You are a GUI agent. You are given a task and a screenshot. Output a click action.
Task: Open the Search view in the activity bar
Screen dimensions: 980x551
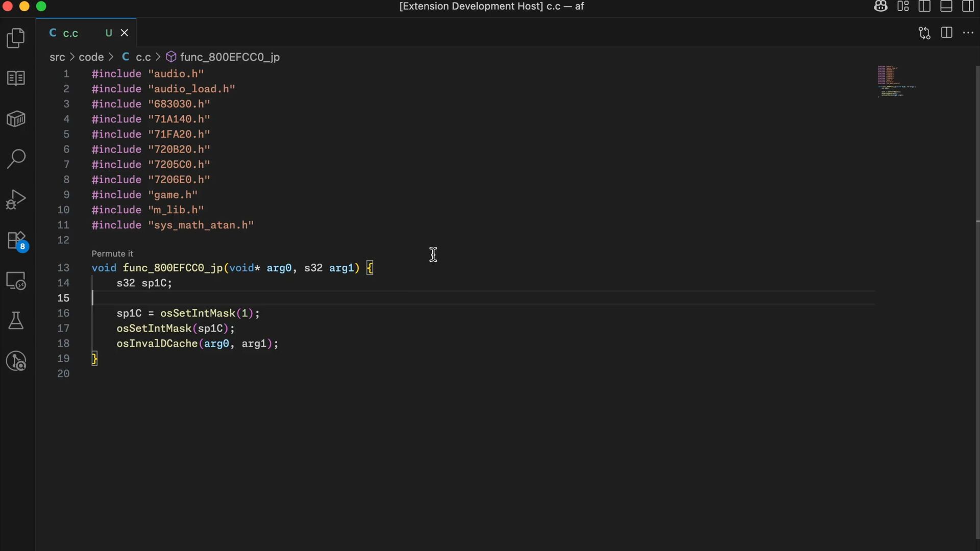pos(16,159)
